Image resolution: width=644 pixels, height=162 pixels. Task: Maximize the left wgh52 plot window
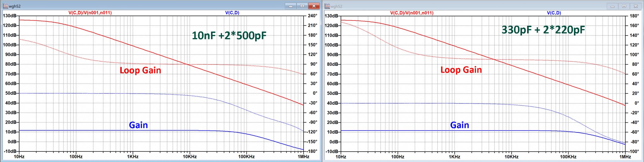click(302, 6)
